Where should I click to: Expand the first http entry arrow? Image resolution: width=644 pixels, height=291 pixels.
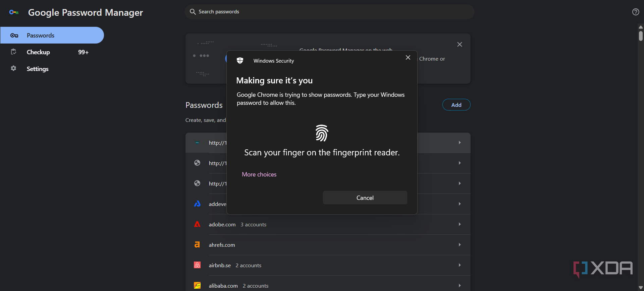(460, 143)
